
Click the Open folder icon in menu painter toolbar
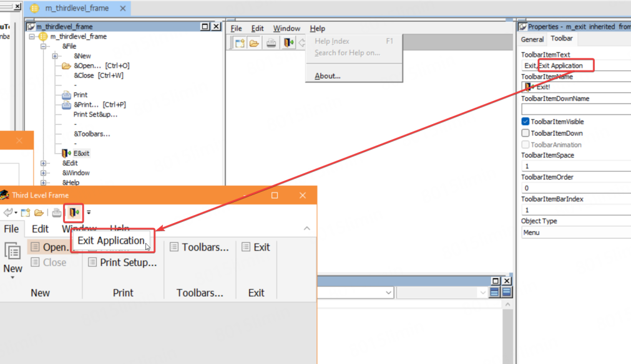[x=254, y=43]
